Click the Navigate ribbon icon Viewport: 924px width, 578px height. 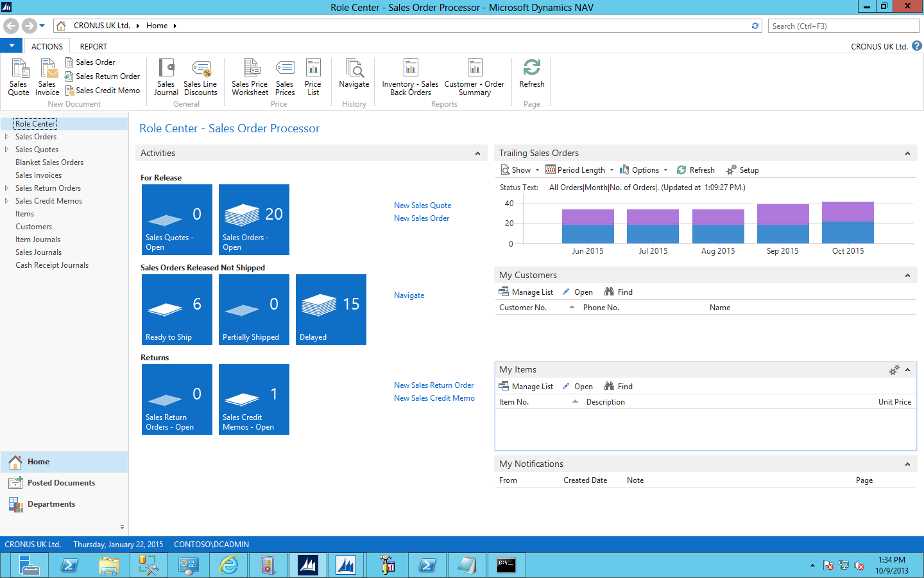pyautogui.click(x=354, y=74)
